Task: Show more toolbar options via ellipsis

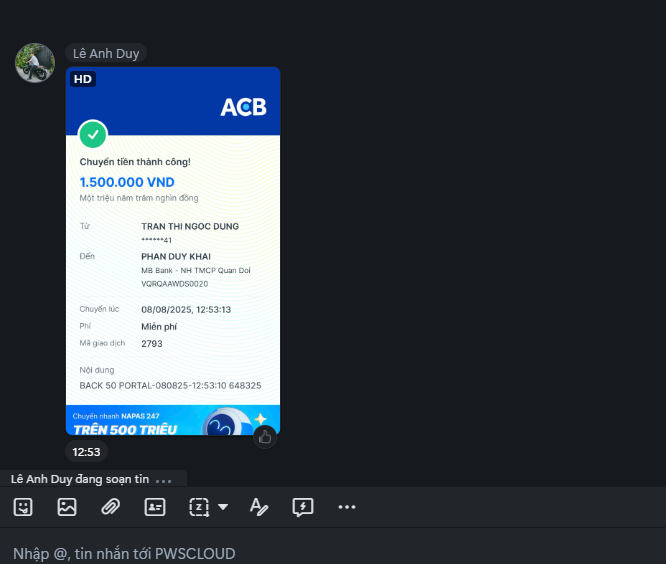Action: pos(347,507)
